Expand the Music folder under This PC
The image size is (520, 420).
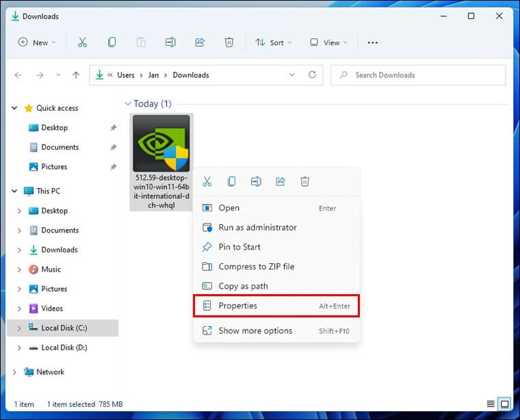(x=19, y=270)
